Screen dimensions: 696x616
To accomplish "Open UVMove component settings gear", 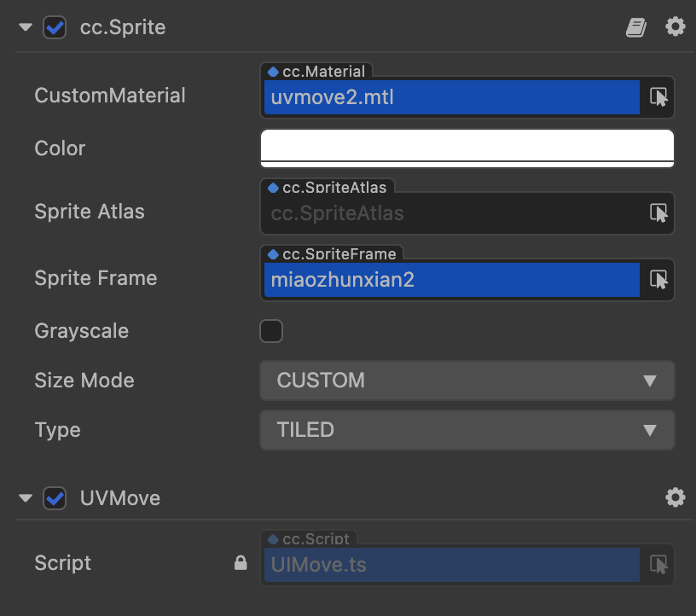I will [x=675, y=497].
